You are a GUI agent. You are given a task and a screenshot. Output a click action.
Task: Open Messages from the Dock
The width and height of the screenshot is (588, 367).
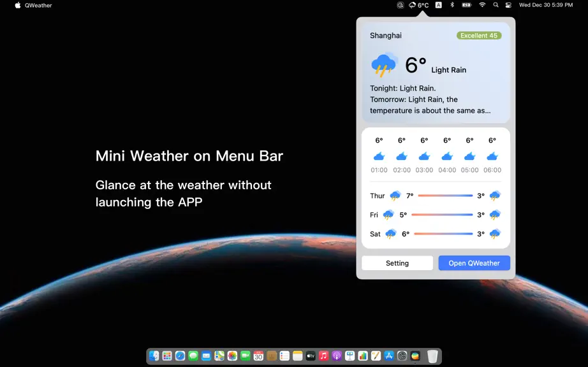click(x=193, y=356)
